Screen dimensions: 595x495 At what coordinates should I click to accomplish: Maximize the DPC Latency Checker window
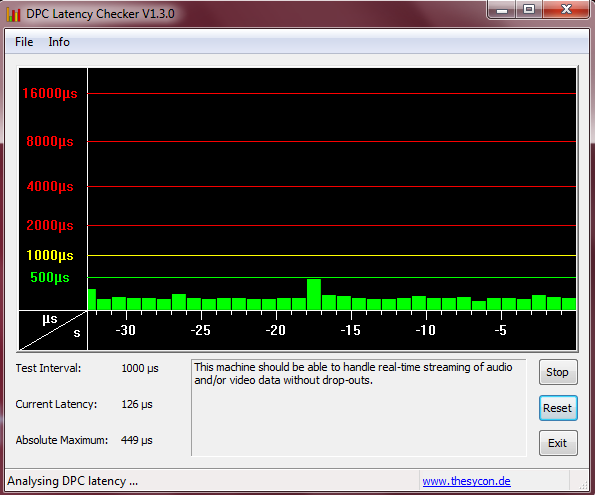529,9
